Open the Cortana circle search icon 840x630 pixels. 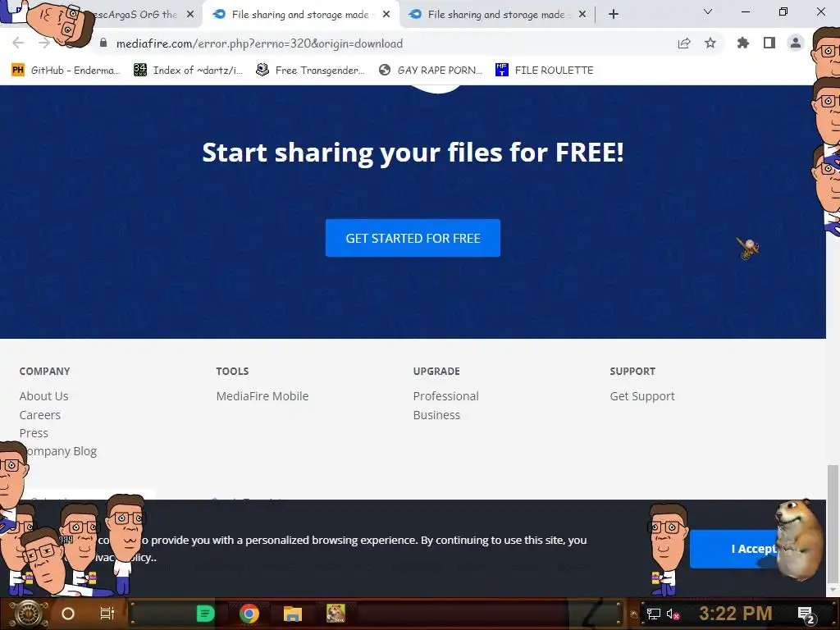coord(68,614)
